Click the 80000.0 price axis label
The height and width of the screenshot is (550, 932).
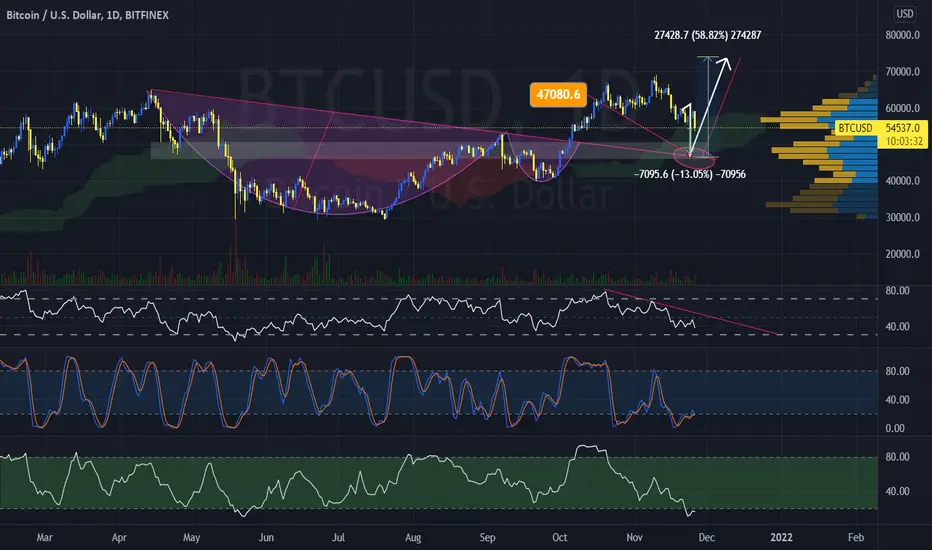[x=902, y=35]
